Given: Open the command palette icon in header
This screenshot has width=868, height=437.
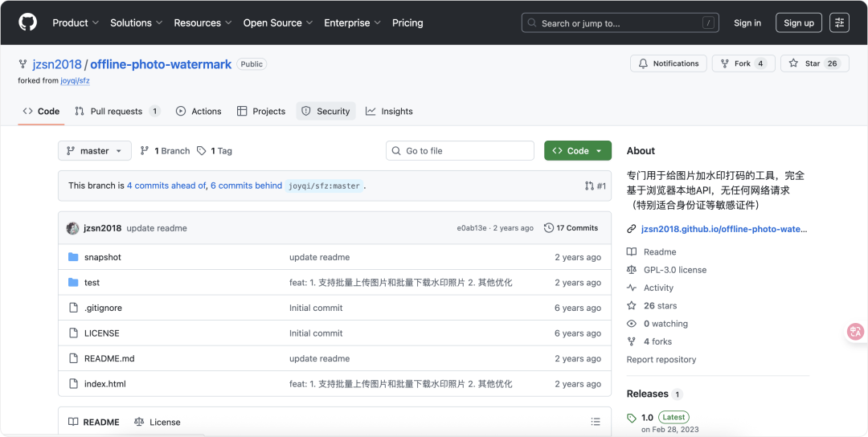Looking at the screenshot, I should click(840, 22).
